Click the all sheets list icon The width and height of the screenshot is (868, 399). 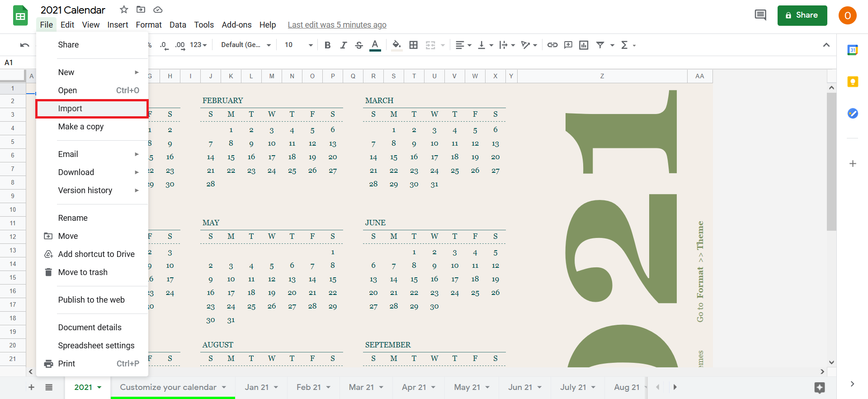pyautogui.click(x=49, y=387)
